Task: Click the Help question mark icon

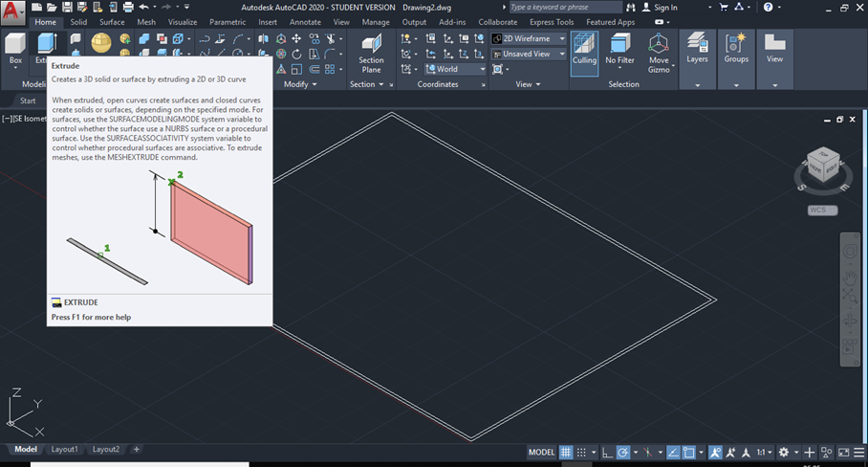Action: click(768, 8)
